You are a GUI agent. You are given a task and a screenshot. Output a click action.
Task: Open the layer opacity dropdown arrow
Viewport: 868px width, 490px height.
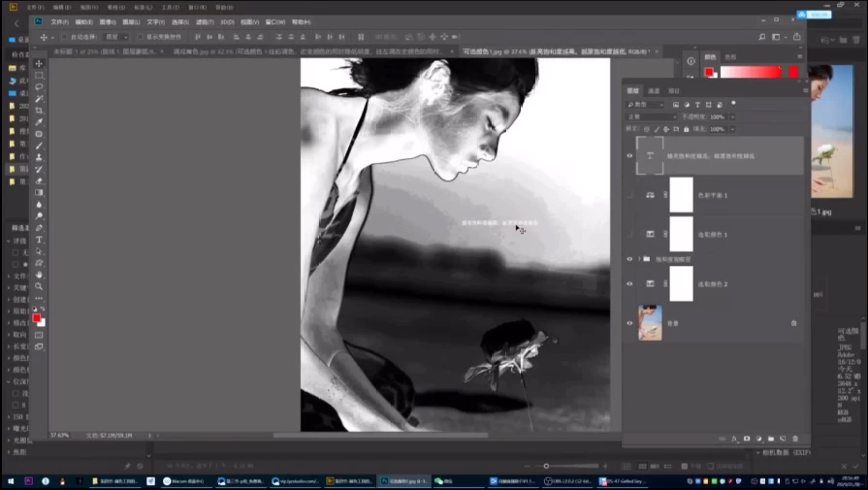click(731, 116)
